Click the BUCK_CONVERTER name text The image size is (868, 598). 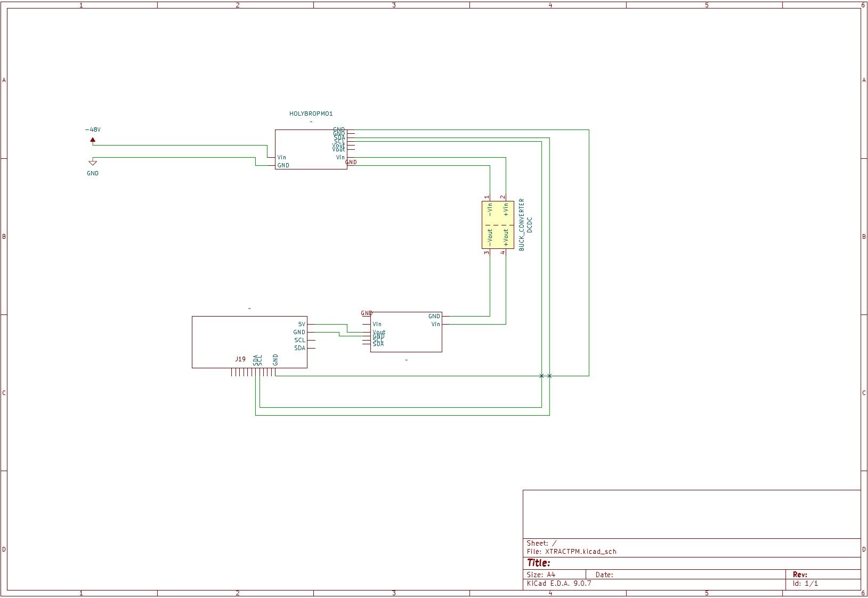click(x=522, y=225)
